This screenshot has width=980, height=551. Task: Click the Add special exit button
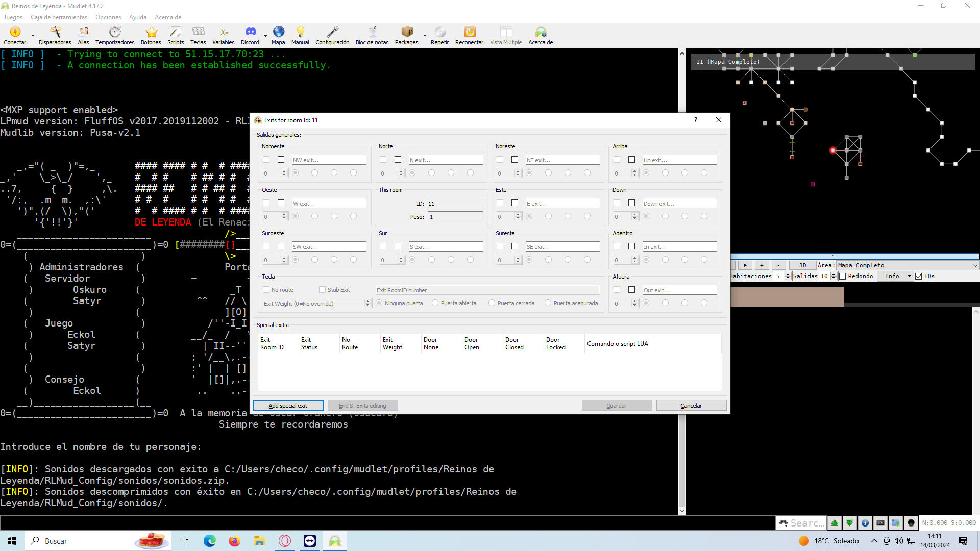pos(288,406)
